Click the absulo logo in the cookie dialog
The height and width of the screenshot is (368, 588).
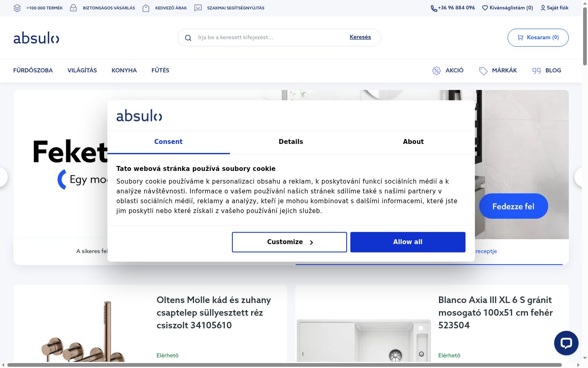click(139, 116)
